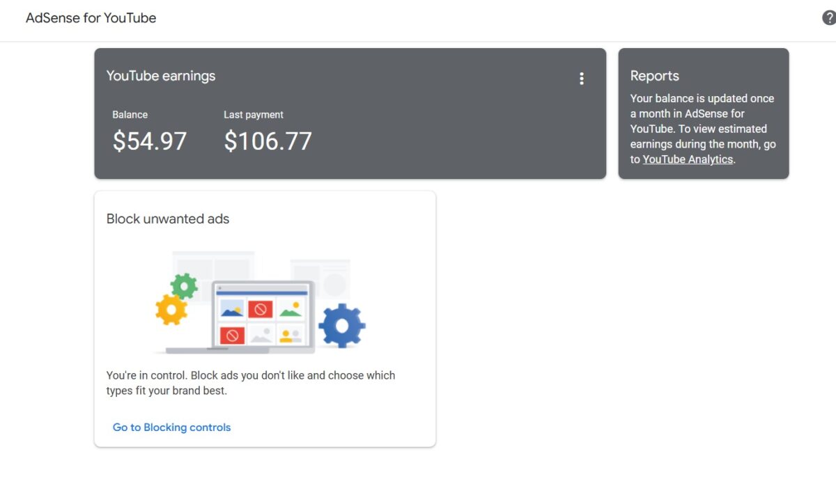Select the YouTube earnings heading
836x504 pixels.
pos(161,76)
